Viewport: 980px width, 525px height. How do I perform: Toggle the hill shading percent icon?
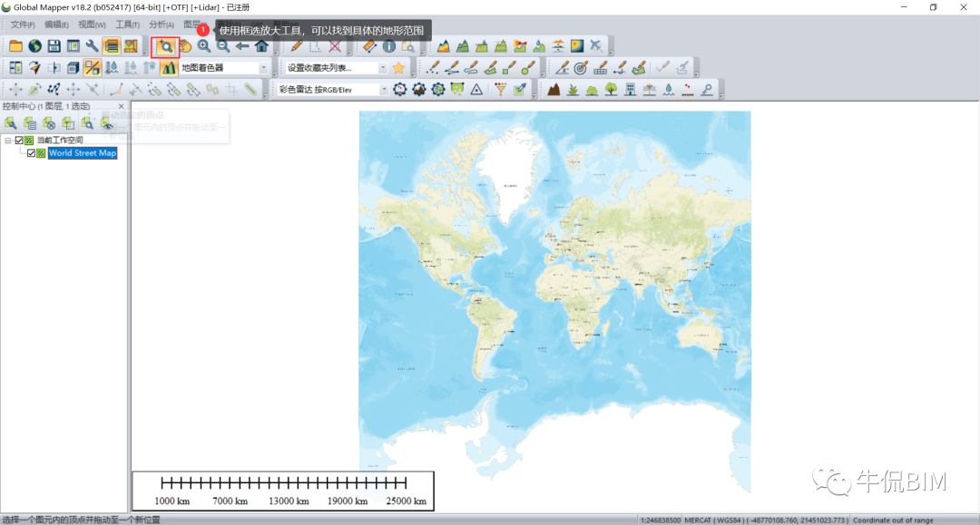pyautogui.click(x=92, y=67)
